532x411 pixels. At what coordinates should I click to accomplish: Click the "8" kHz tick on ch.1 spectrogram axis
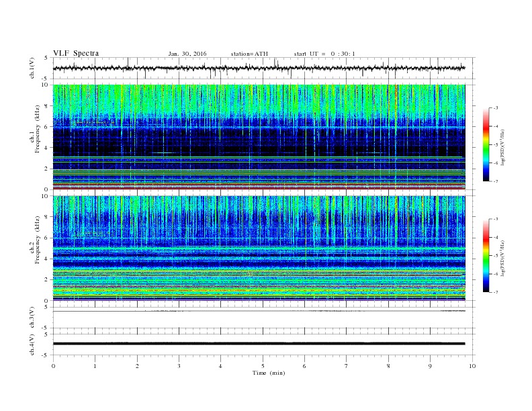[46, 106]
